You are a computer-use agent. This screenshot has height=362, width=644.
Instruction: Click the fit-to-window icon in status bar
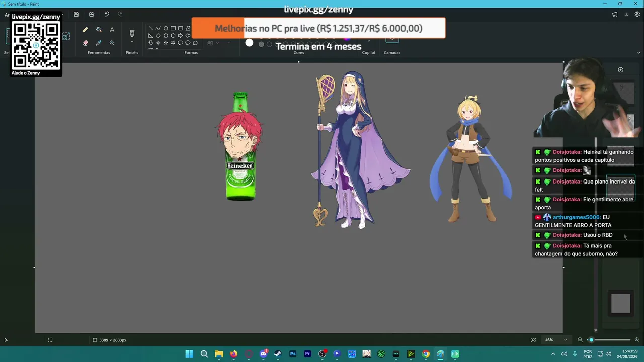pyautogui.click(x=533, y=340)
